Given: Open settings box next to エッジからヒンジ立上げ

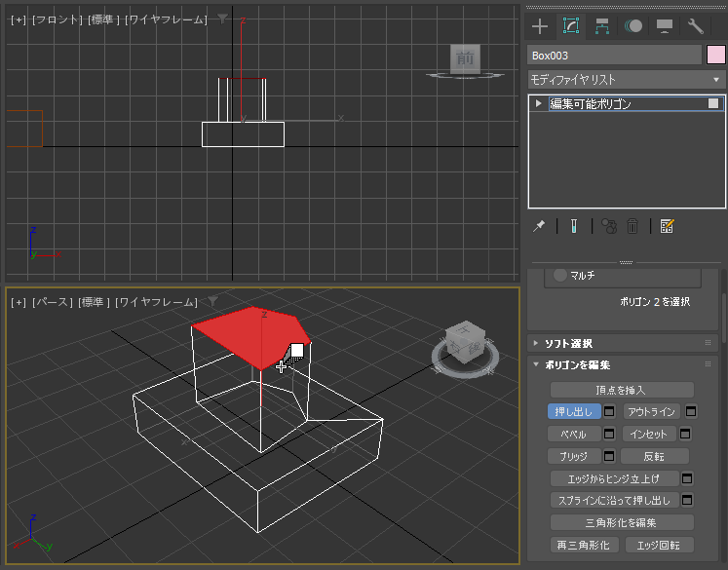Looking at the screenshot, I should click(687, 478).
